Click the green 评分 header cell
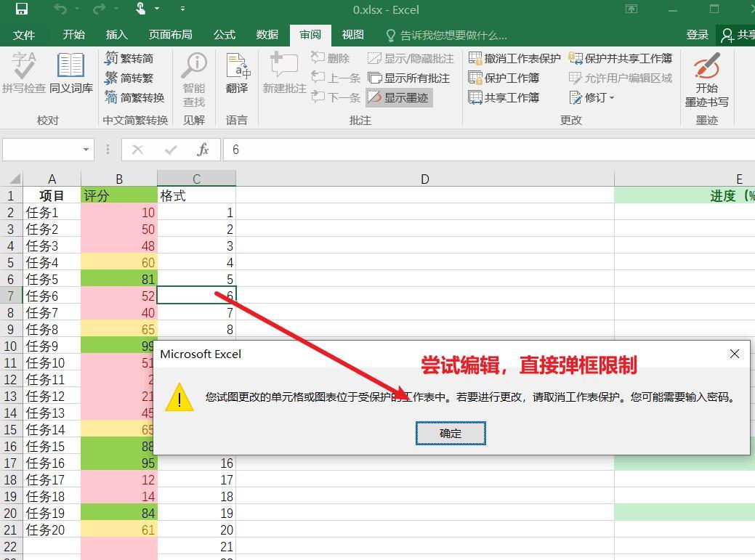Screen dimensions: 755x560 pyautogui.click(x=119, y=195)
